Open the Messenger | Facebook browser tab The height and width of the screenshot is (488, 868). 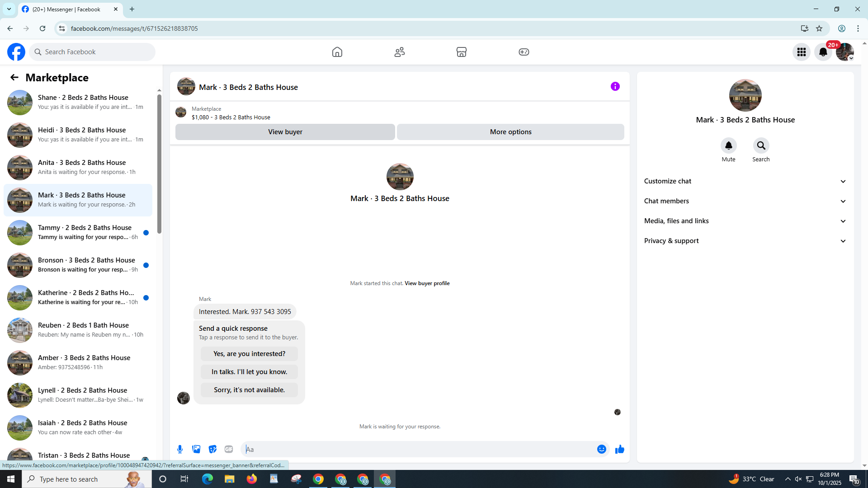[x=70, y=9]
